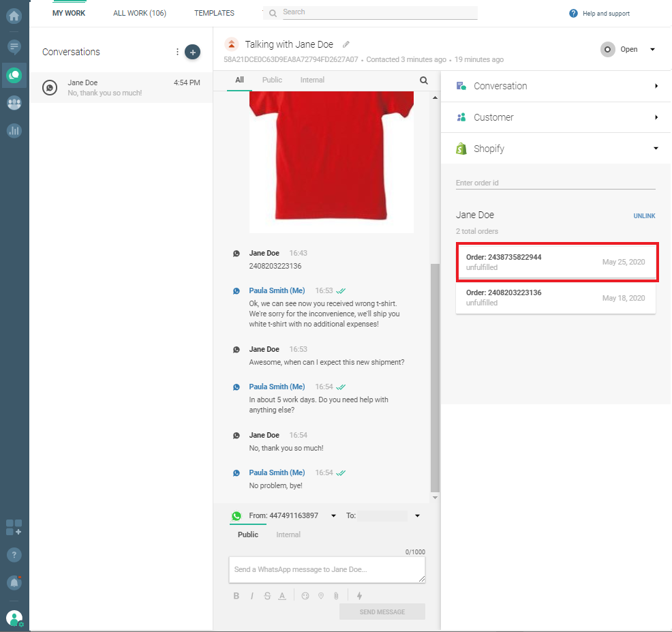The width and height of the screenshot is (672, 632).
Task: Toggle strikethrough formatting in message composer
Action: [x=267, y=595]
